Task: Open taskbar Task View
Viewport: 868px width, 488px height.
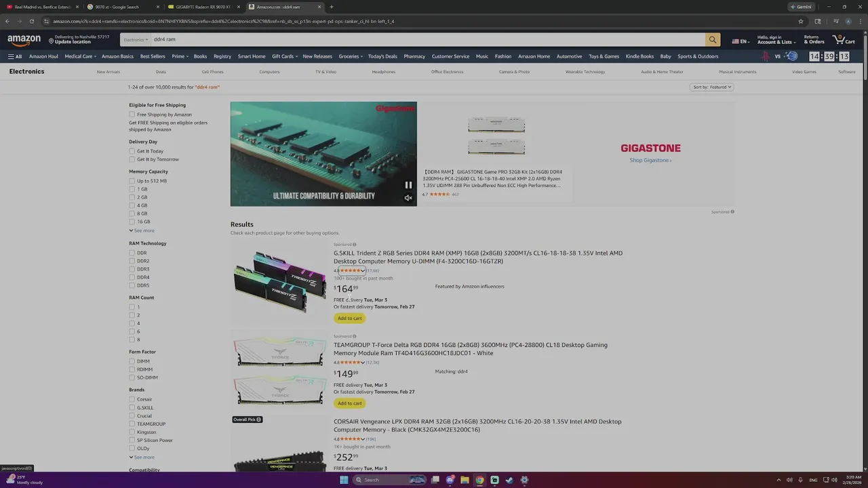Action: pyautogui.click(x=435, y=480)
